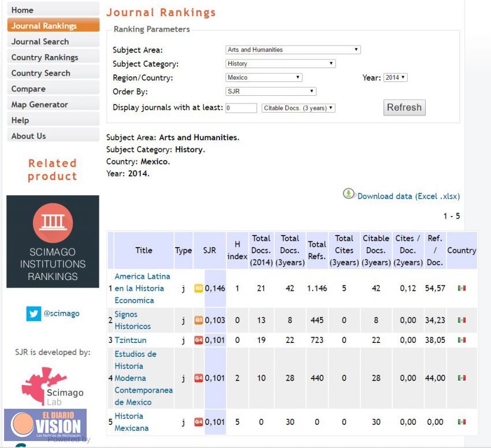Viewport: 491px width, 448px height.
Task: Click Total Cites (3years) column header
Action: [x=344, y=250]
